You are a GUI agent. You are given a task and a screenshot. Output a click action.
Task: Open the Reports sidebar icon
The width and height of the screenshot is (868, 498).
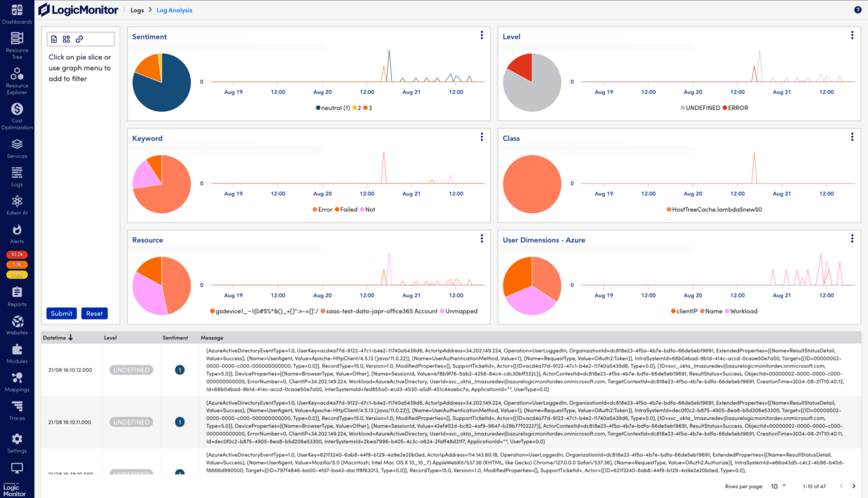17,293
